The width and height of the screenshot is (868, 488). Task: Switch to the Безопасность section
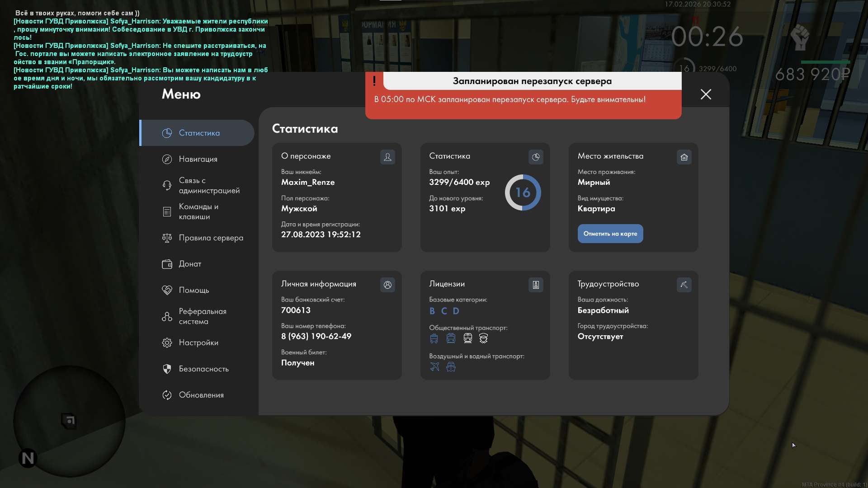203,369
